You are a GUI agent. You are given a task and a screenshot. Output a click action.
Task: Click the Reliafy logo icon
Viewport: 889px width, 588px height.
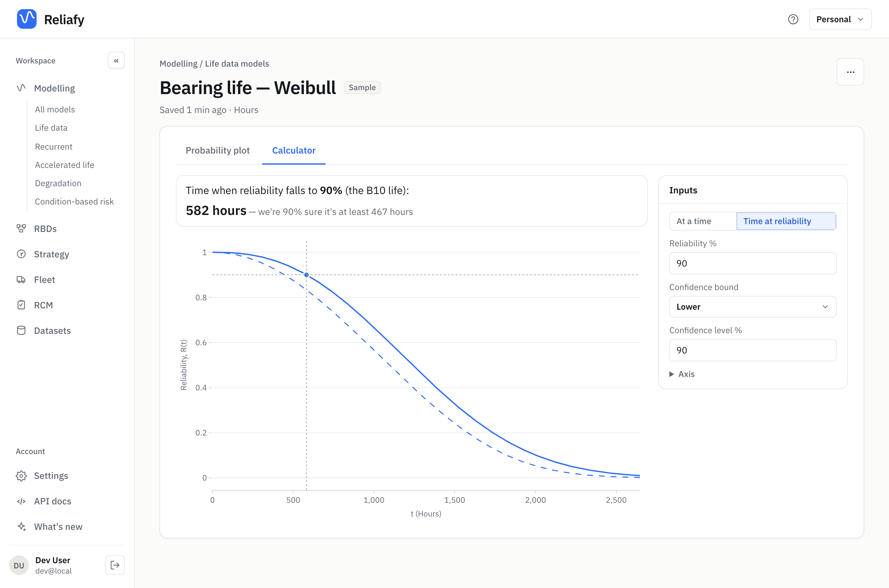26,19
